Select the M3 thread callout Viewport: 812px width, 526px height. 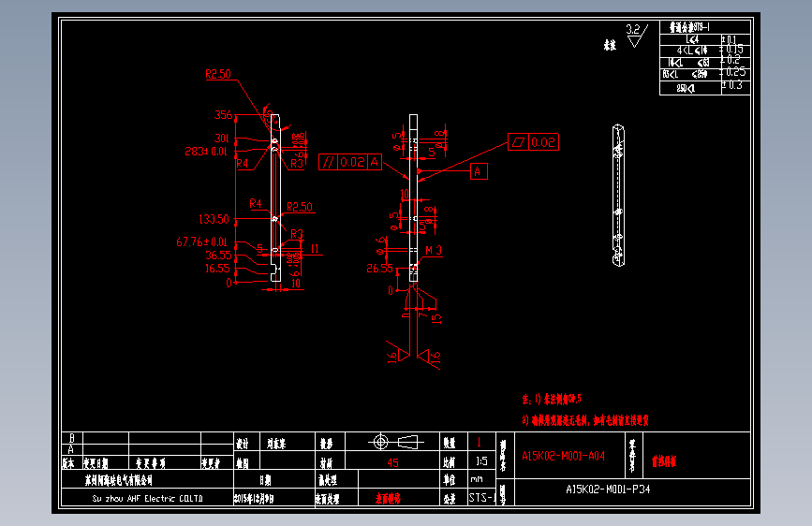tap(434, 251)
